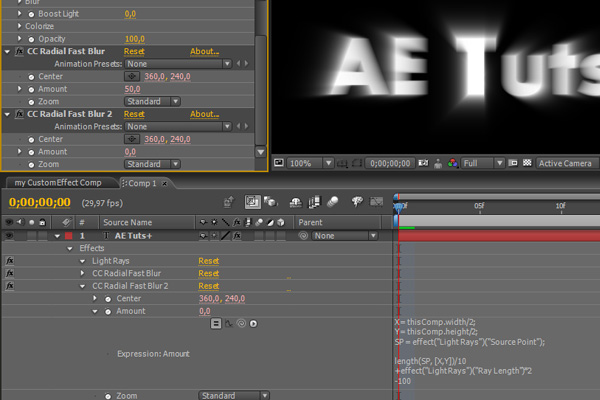The height and width of the screenshot is (400, 600).
Task: Click the Always Preview This View icon
Action: [x=279, y=163]
